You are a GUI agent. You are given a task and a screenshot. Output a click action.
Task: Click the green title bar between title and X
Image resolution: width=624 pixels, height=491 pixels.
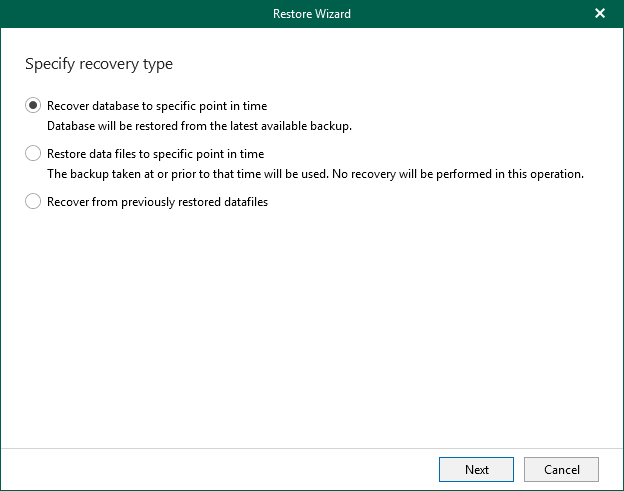[470, 14]
